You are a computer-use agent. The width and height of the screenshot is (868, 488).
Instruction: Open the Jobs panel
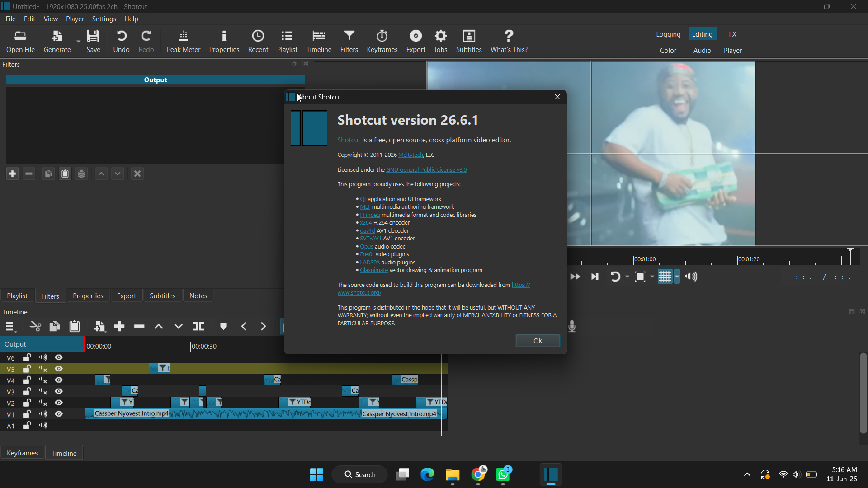point(441,42)
